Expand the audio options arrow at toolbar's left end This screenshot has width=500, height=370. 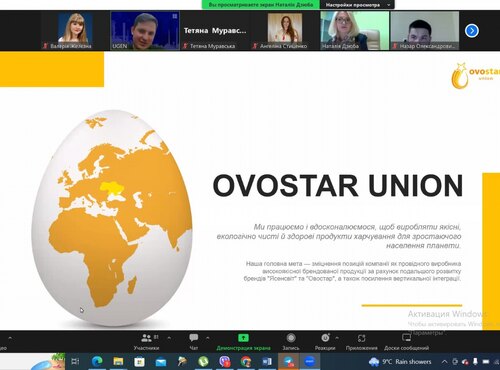[x=10, y=338]
